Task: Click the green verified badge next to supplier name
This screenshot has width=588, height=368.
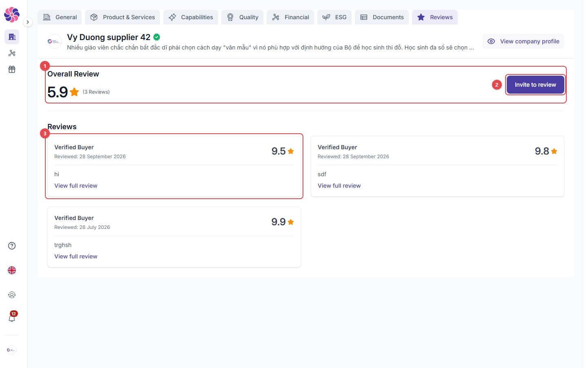Action: tap(157, 37)
